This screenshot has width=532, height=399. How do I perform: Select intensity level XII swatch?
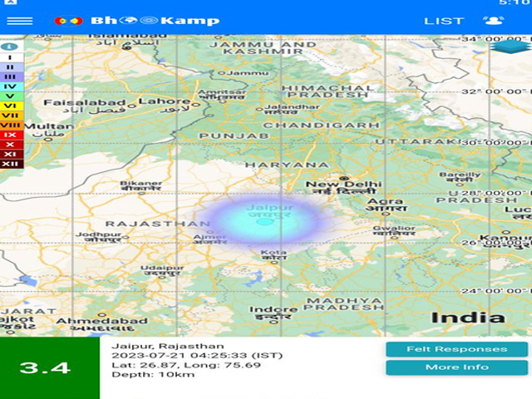click(12, 165)
